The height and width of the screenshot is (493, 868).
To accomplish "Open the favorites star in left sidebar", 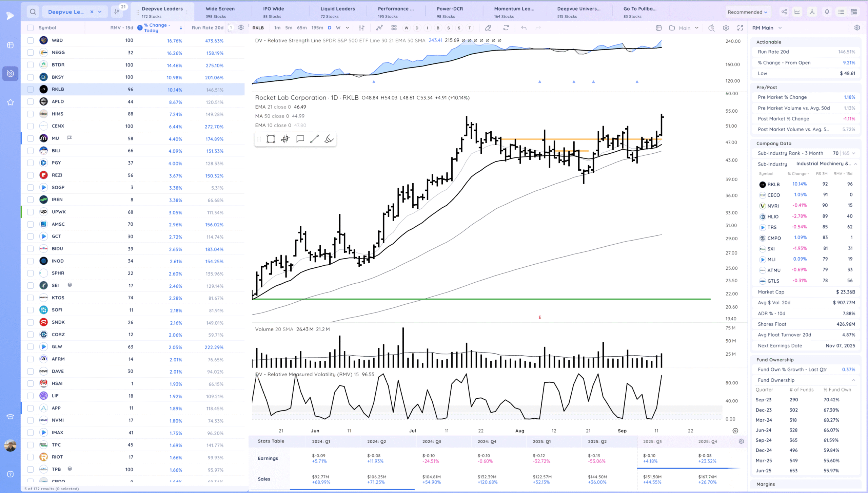I will point(11,102).
